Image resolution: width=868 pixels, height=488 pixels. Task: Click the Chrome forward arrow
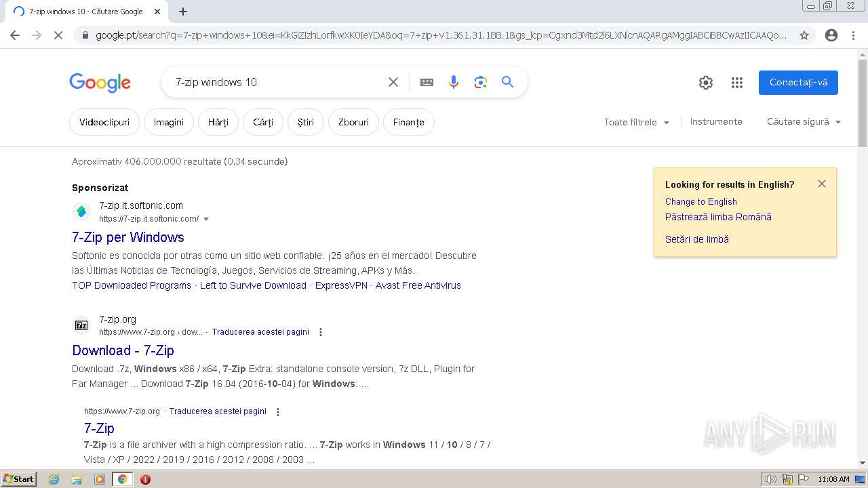pos(37,35)
